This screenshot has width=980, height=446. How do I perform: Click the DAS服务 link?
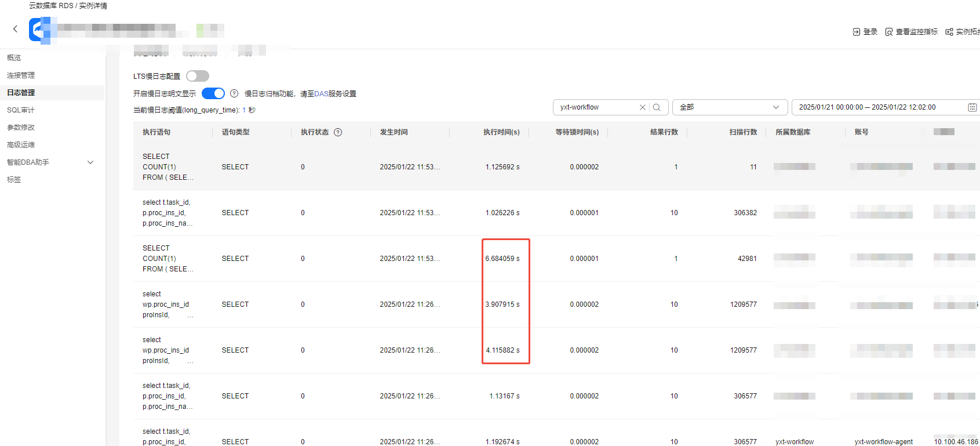pos(329,94)
